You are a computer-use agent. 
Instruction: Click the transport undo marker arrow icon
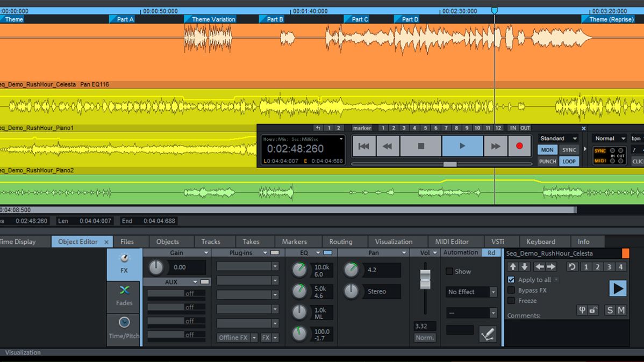318,128
